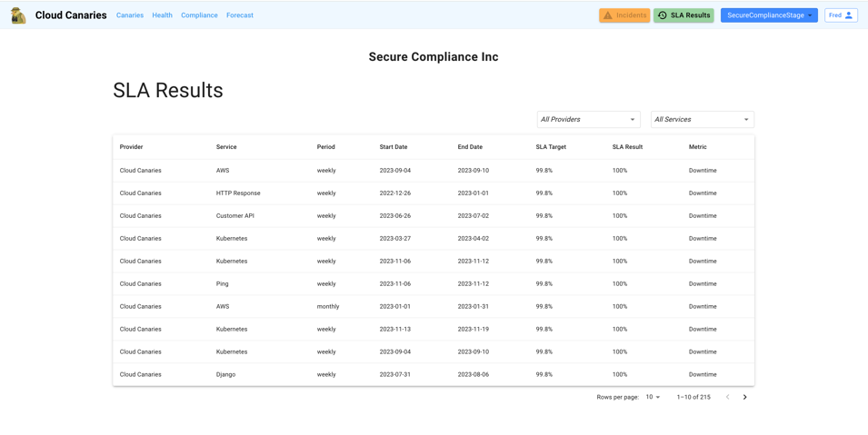Viewport: 868px width, 435px height.
Task: Select the Customer API service cell
Action: pyautogui.click(x=236, y=216)
